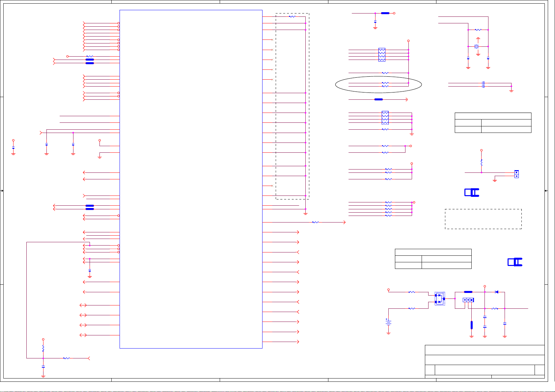This screenshot has height=392, width=555.
Task: Select the resistor array wired to the power rail
Action: 382,55
